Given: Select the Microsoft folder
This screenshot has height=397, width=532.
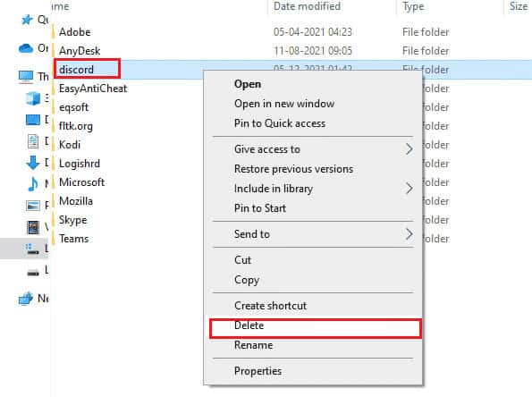Looking at the screenshot, I should [81, 182].
